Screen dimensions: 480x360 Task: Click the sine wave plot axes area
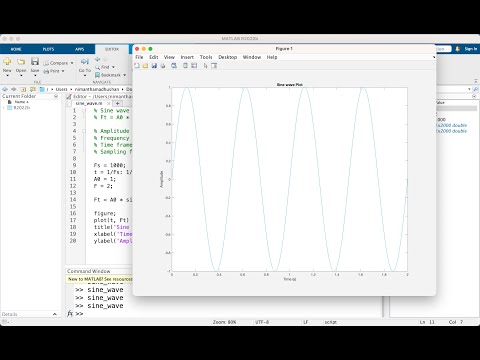coord(289,179)
